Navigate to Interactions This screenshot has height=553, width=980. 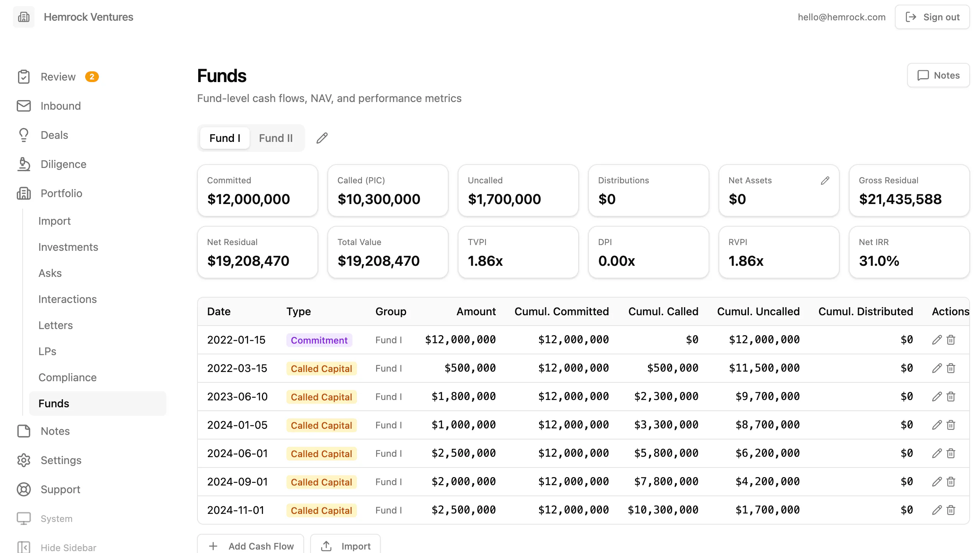67,299
